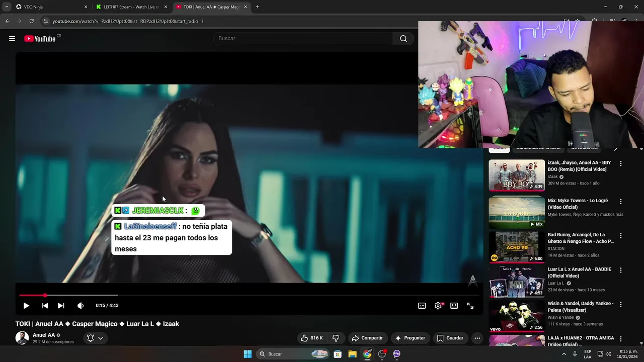Click the magnifier search button on YouTube
Screen dimensions: 644x362
click(x=403, y=39)
